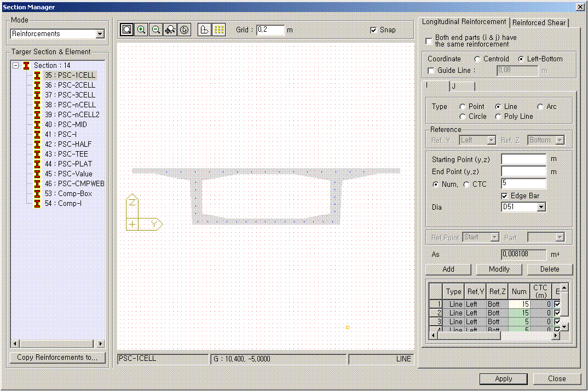
Task: Uncheck the Edge Bar checkbox
Action: [x=505, y=196]
